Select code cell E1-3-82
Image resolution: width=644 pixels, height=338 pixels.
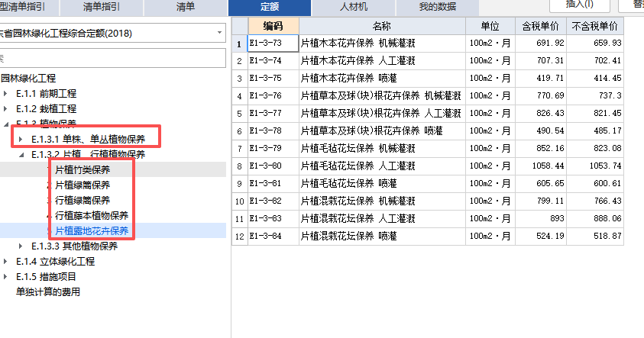pos(273,201)
